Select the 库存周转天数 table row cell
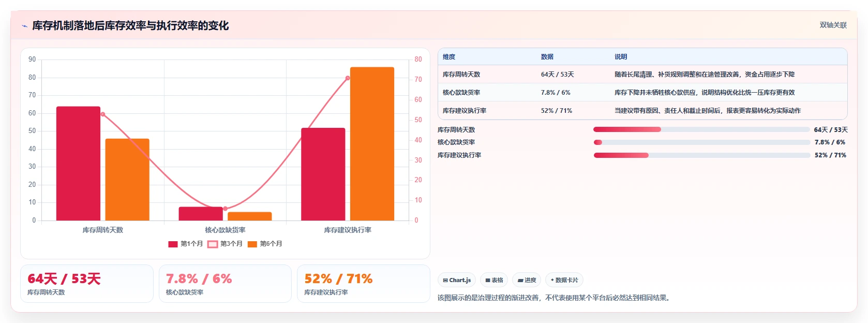 coord(461,75)
